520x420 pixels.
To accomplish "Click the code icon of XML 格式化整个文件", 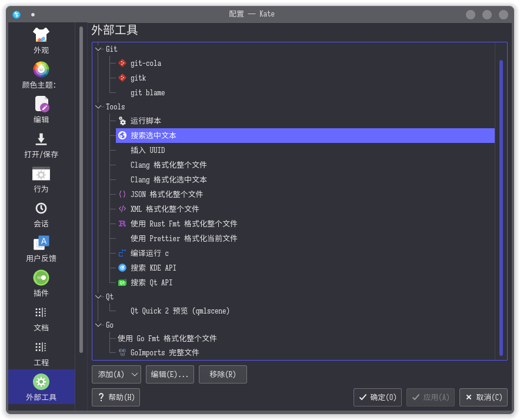I will click(x=122, y=209).
